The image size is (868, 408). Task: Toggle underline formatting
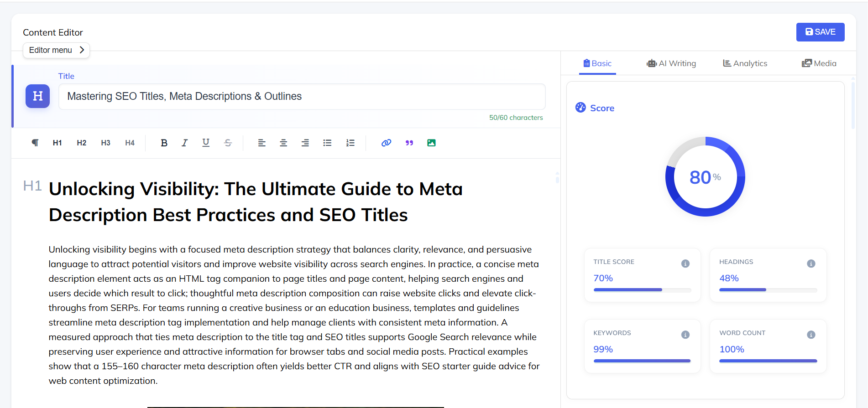[x=206, y=143]
